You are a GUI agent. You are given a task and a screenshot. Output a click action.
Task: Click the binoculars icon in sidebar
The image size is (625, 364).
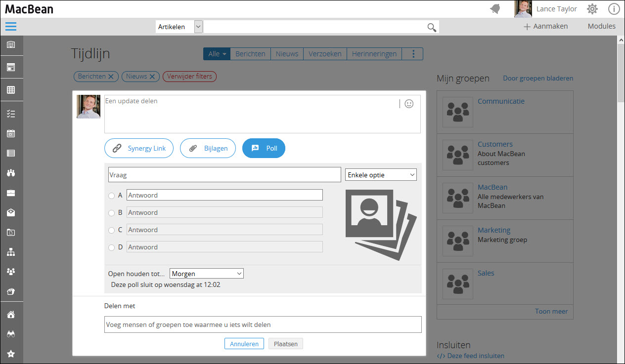point(11,334)
